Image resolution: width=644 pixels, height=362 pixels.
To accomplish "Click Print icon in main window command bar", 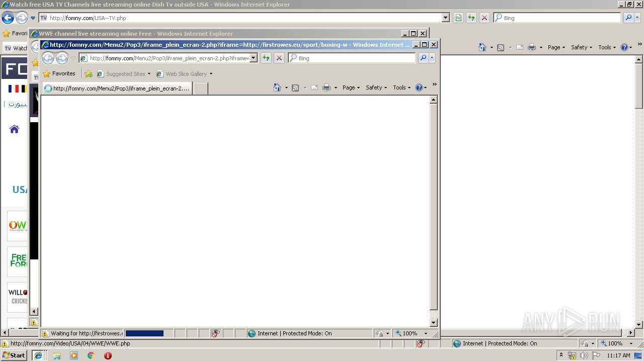I will coord(532,47).
